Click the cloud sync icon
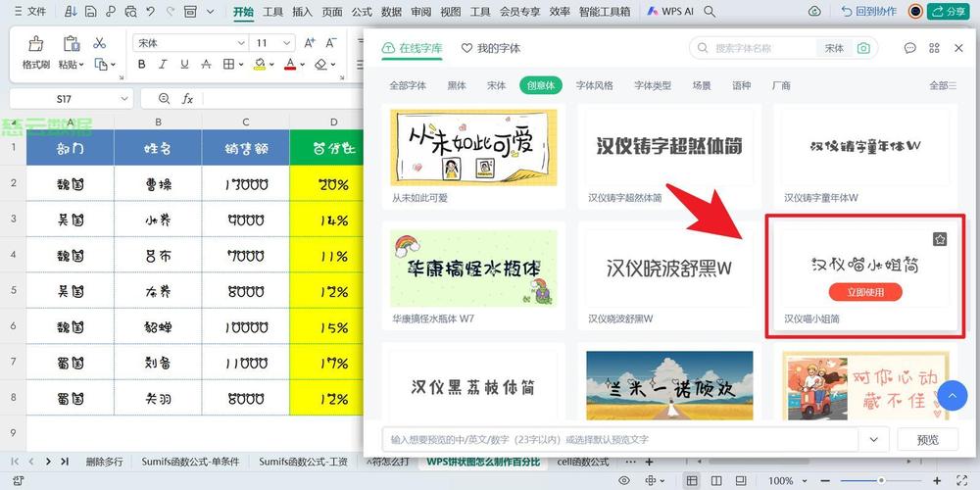 click(814, 11)
